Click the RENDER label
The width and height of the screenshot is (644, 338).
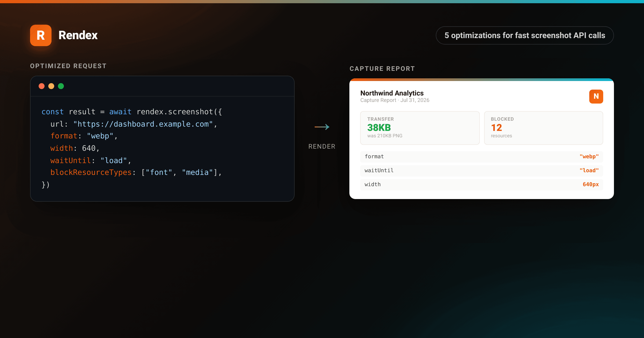pyautogui.click(x=322, y=146)
